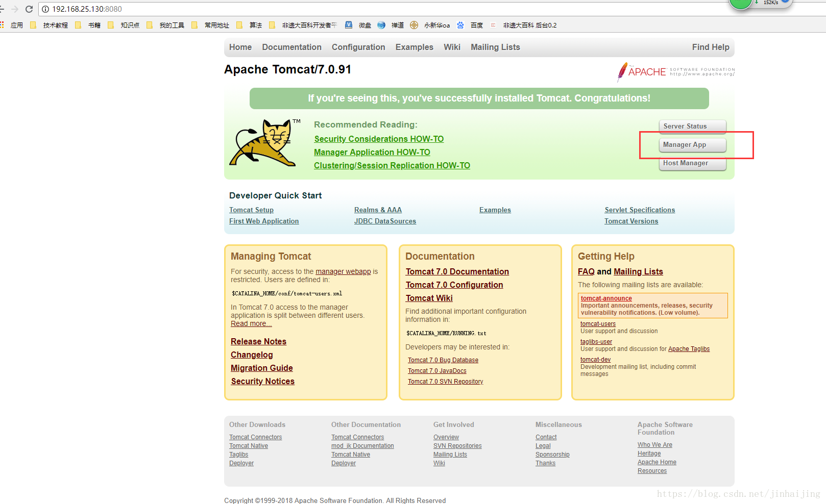This screenshot has width=826, height=504.
Task: Open the tomcat-dev mailing list link
Action: [595, 360]
